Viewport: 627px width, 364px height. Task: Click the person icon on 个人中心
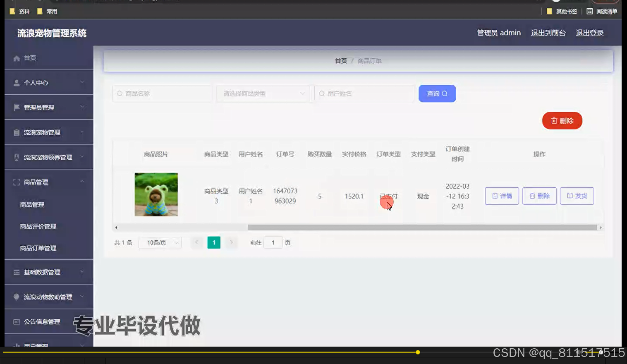point(15,82)
